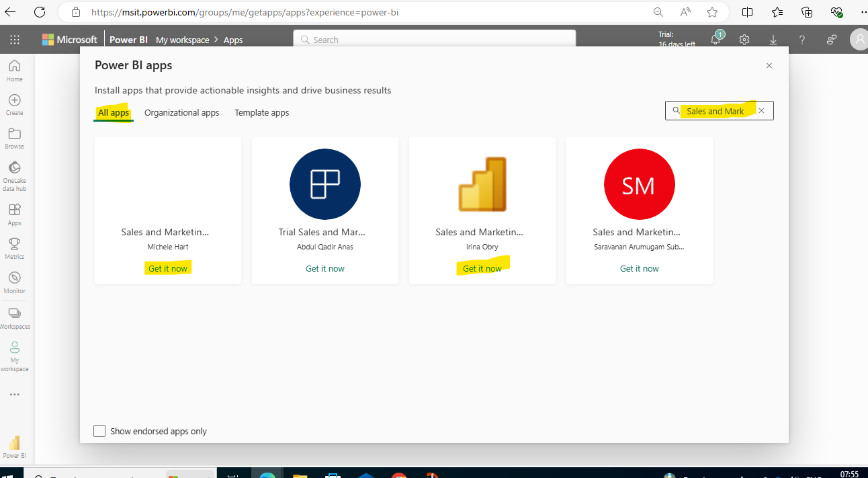
Task: Open My workspace in left navigation
Action: pos(15,356)
